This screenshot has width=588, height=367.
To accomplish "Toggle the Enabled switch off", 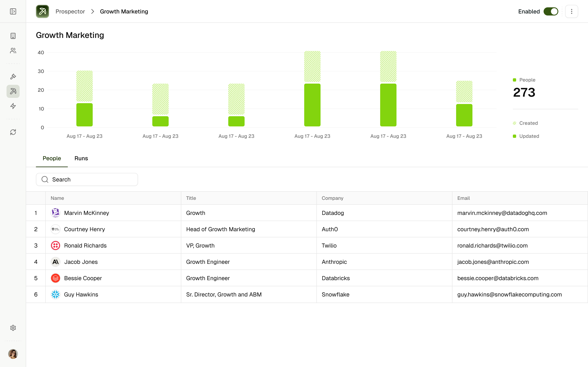I will point(551,11).
